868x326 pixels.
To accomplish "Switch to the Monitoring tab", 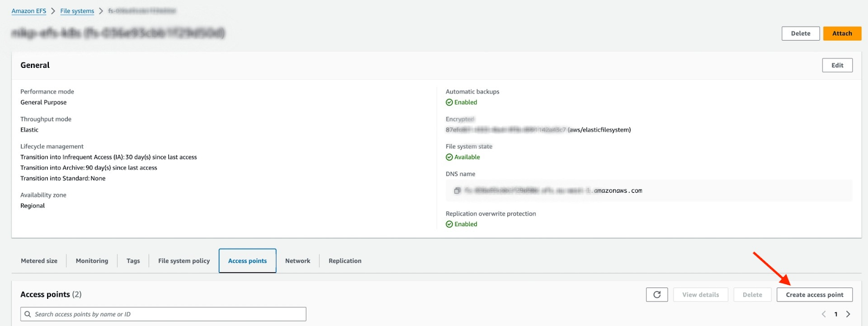I will (92, 261).
